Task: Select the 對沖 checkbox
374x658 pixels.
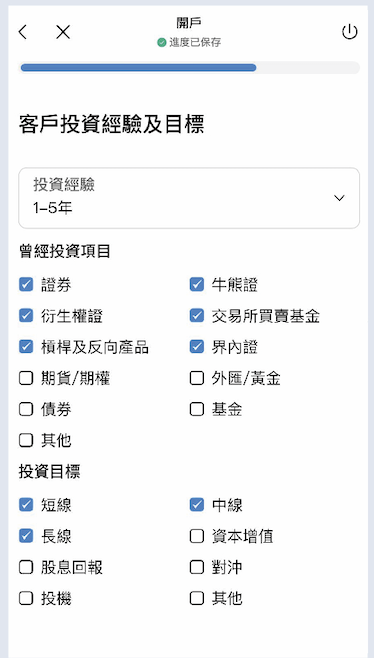Action: [196, 567]
